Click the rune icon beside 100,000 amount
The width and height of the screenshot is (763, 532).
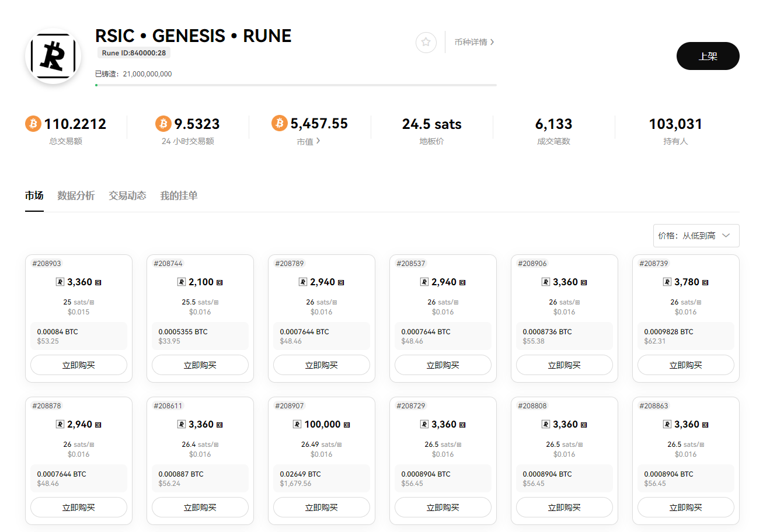(x=297, y=424)
